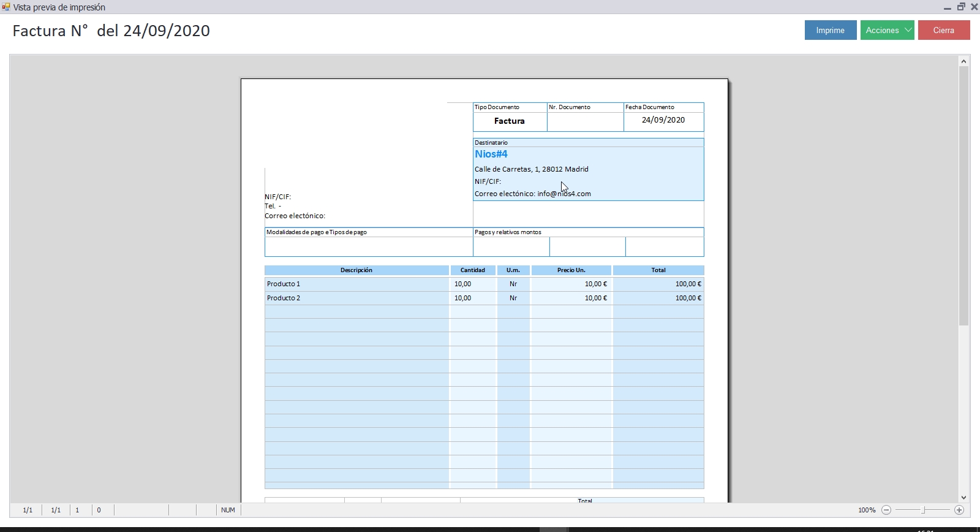The width and height of the screenshot is (980, 532).
Task: Click the NUM indicator in status bar
Action: coord(228,510)
